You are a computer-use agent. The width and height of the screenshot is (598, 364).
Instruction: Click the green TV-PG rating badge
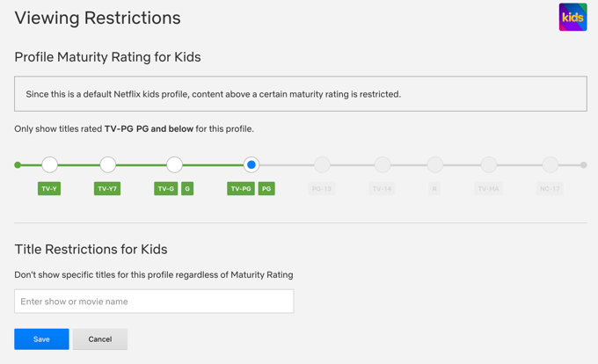tap(241, 188)
